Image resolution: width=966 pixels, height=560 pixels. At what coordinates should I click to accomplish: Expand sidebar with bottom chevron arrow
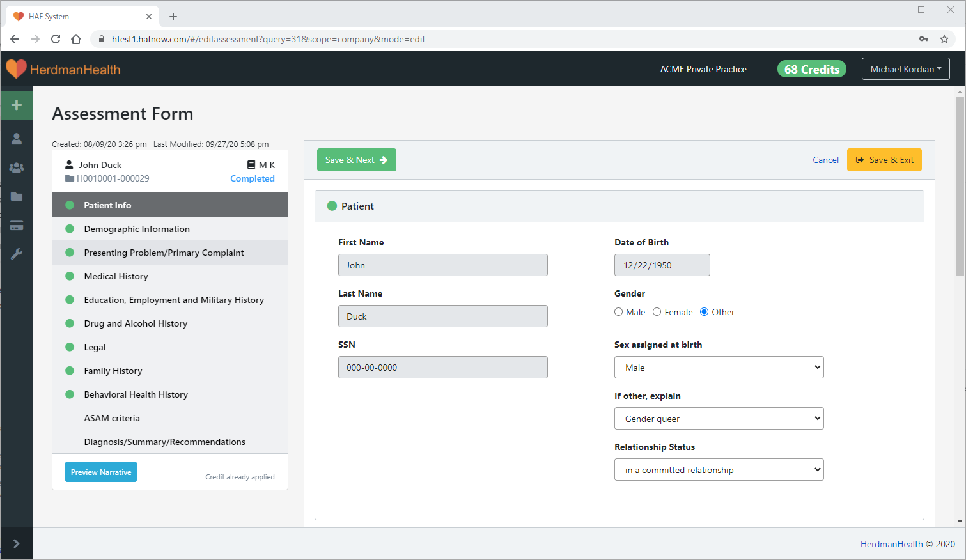[17, 543]
